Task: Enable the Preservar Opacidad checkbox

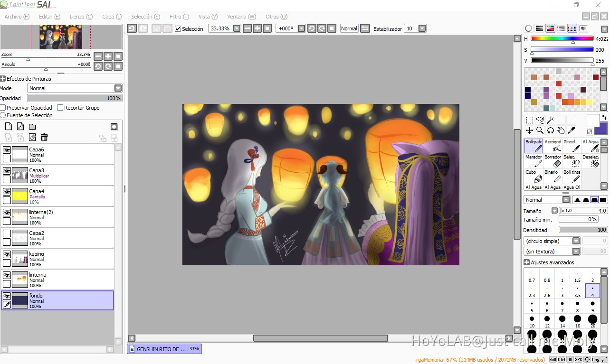Action: [x=3, y=108]
